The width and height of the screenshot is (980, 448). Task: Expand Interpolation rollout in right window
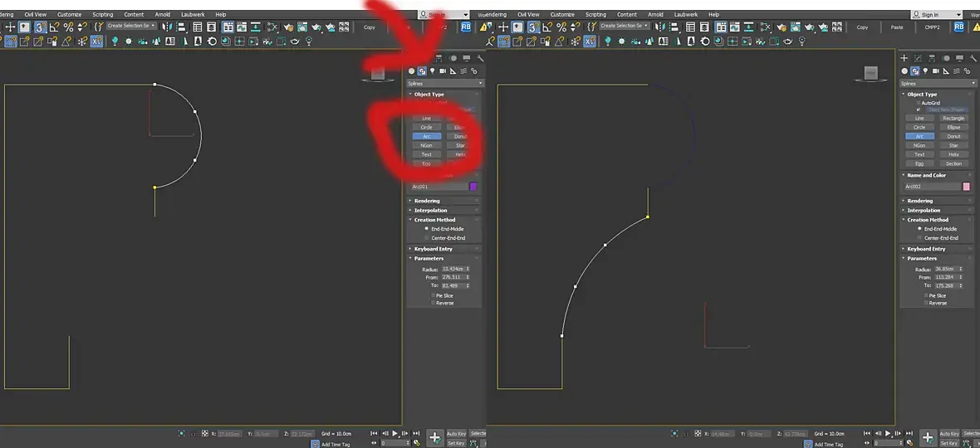pos(938,210)
